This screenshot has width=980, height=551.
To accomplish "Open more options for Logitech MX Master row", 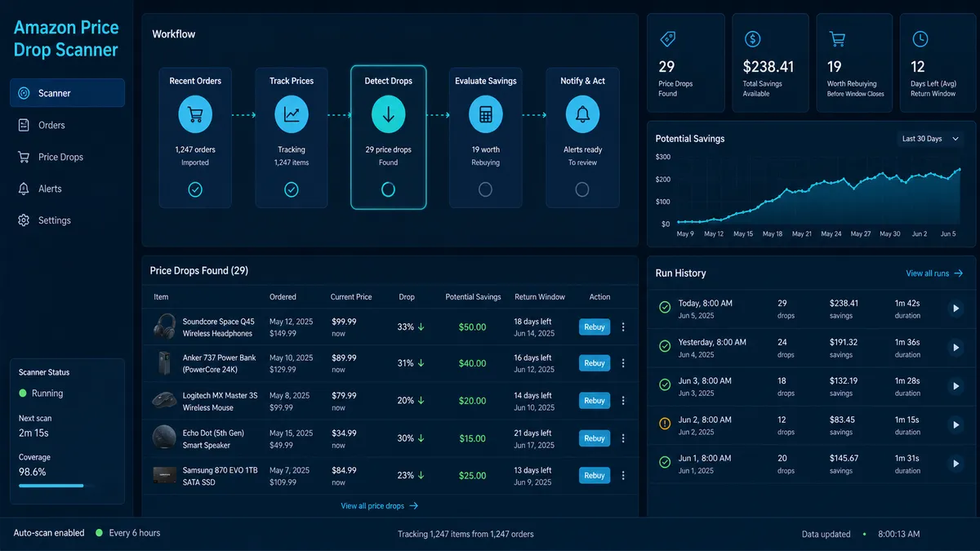I will (623, 401).
